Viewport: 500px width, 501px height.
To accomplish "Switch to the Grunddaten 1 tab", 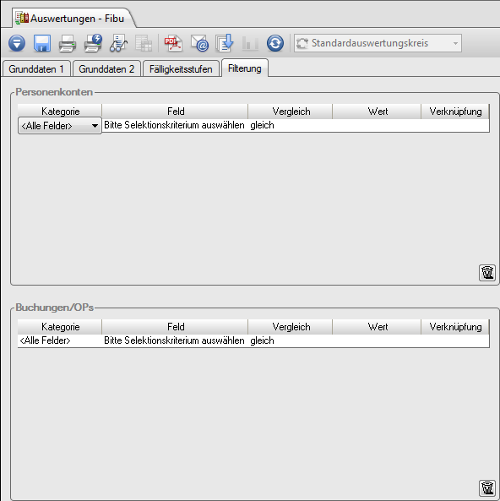I will tap(36, 69).
